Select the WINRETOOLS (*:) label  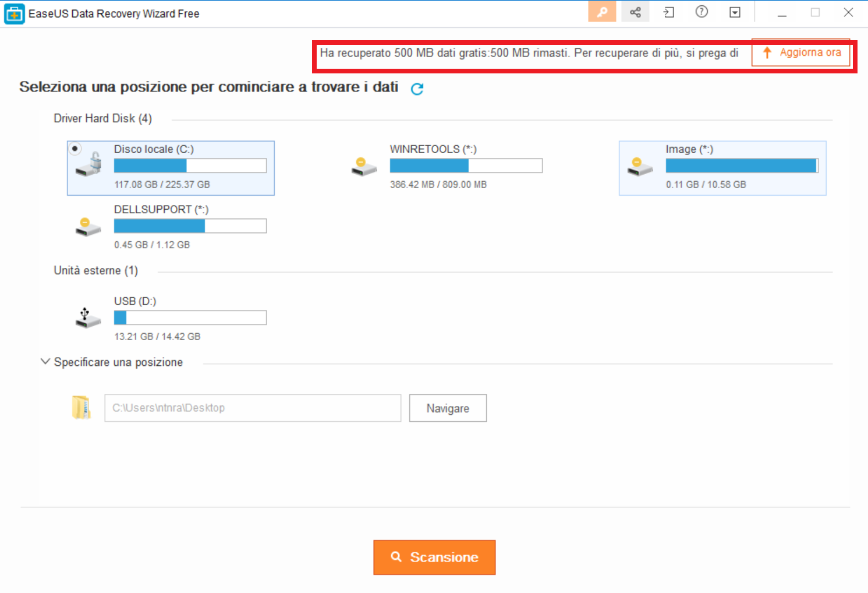click(x=433, y=149)
